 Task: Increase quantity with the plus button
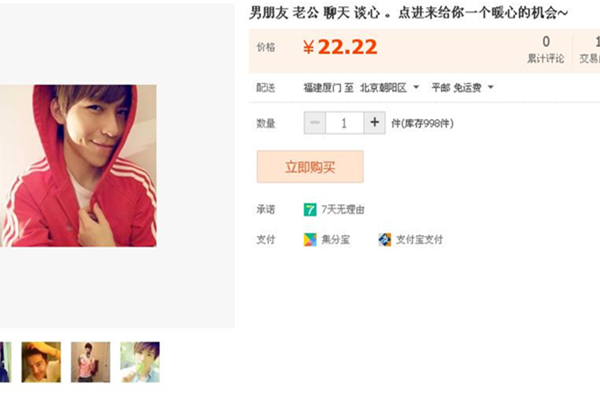coord(375,123)
